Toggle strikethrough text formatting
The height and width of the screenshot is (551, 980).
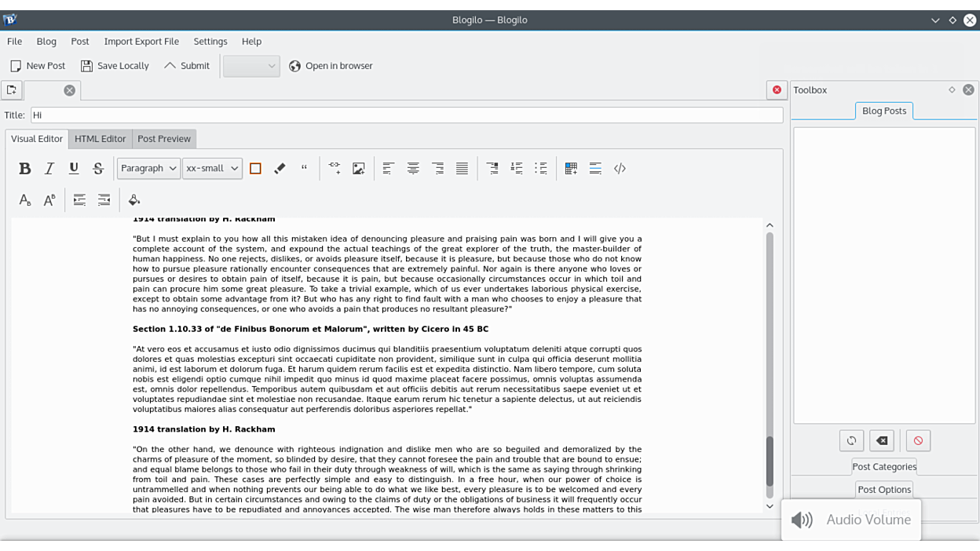pos(98,168)
